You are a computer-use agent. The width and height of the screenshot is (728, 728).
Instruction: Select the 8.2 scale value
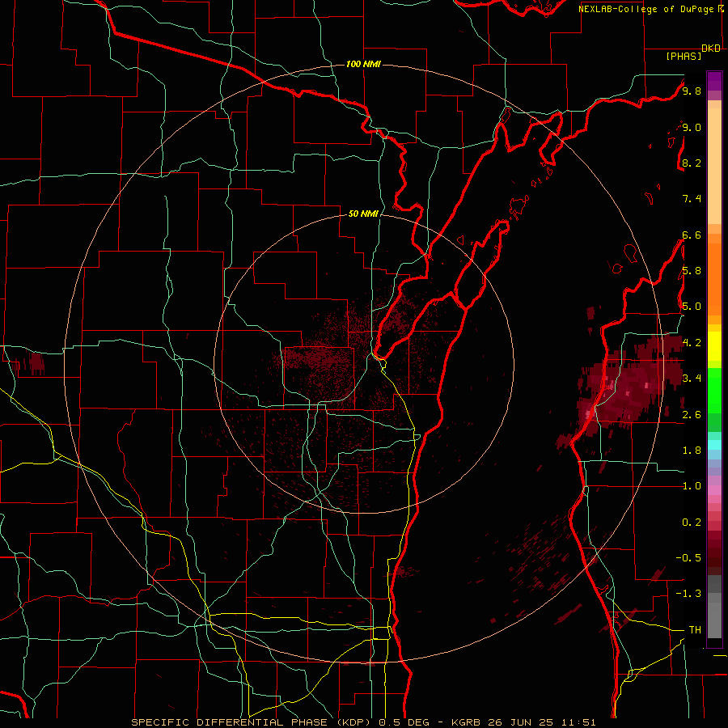(x=692, y=163)
